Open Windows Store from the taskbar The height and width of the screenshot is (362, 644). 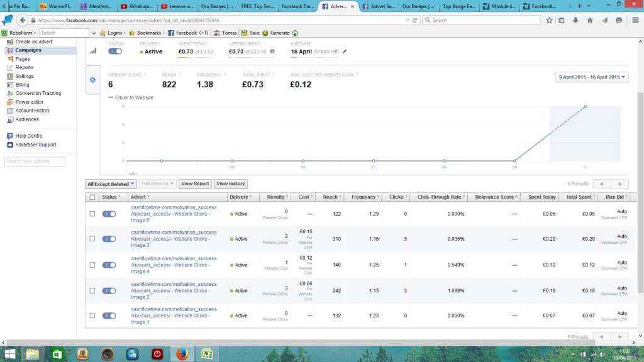pos(57,354)
